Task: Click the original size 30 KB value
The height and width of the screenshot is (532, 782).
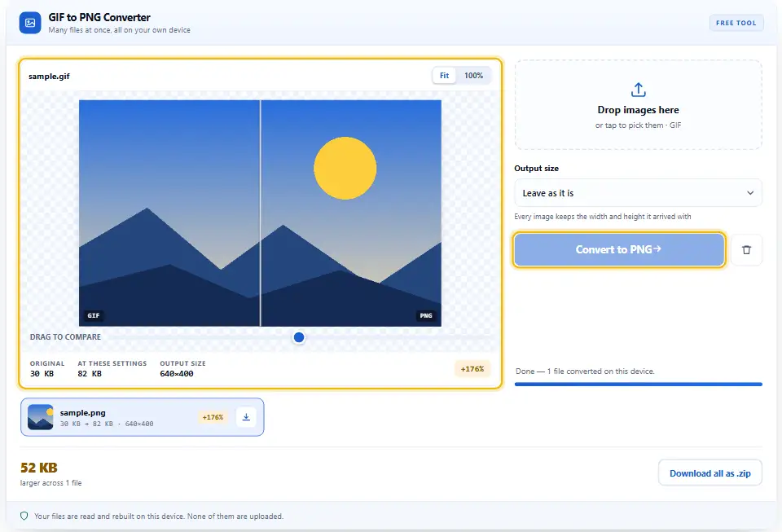Action: click(42, 373)
